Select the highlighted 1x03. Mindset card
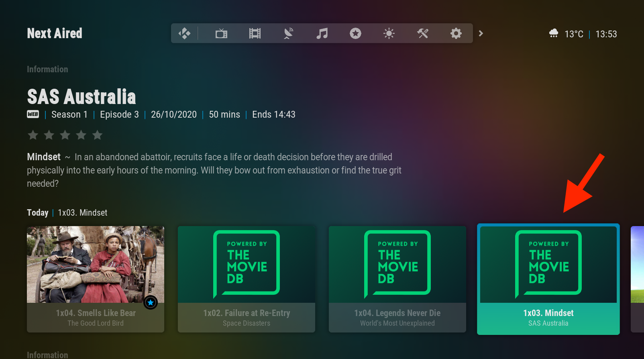Viewport: 644px width, 359px height. pos(548,279)
